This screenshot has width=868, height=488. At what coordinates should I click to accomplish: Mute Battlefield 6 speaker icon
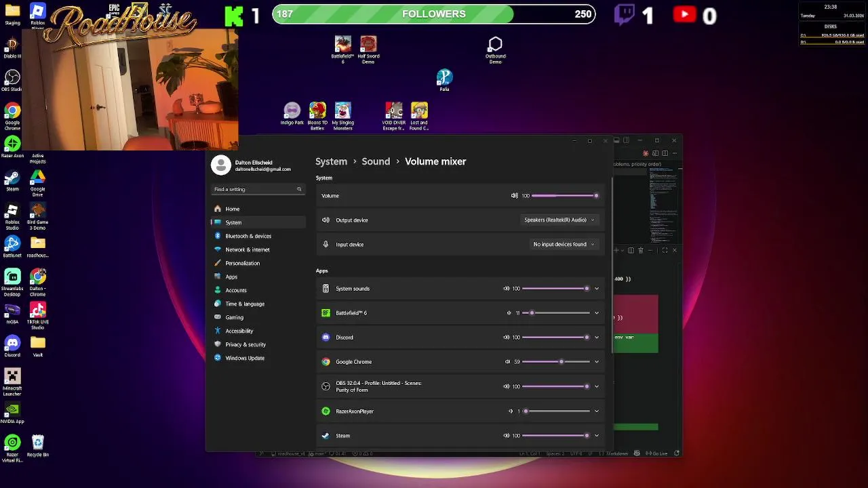509,313
